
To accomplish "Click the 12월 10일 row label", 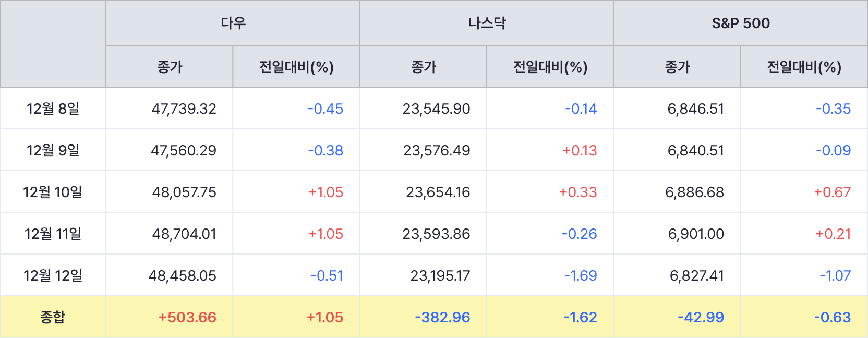I will pyautogui.click(x=53, y=192).
